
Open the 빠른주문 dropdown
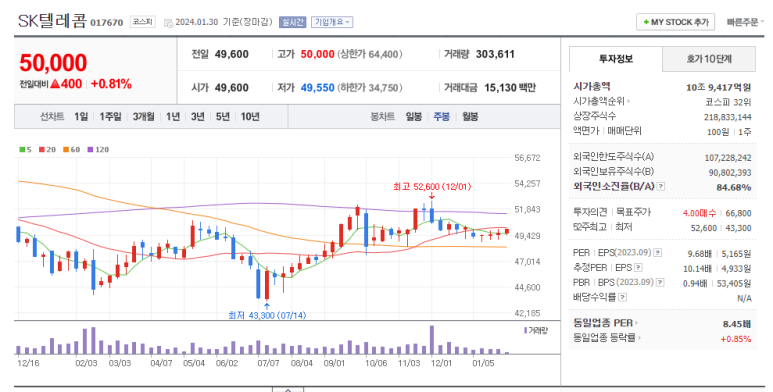[745, 22]
